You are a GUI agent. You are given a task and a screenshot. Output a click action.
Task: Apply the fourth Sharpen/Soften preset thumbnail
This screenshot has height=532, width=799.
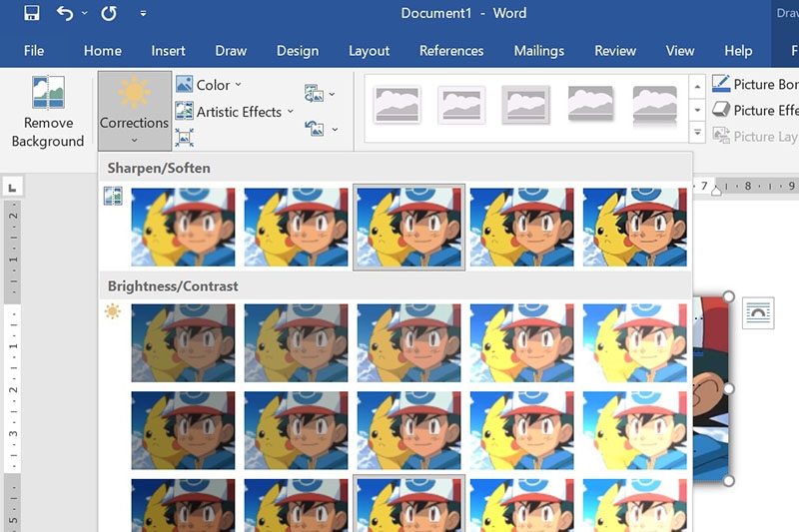tap(521, 227)
